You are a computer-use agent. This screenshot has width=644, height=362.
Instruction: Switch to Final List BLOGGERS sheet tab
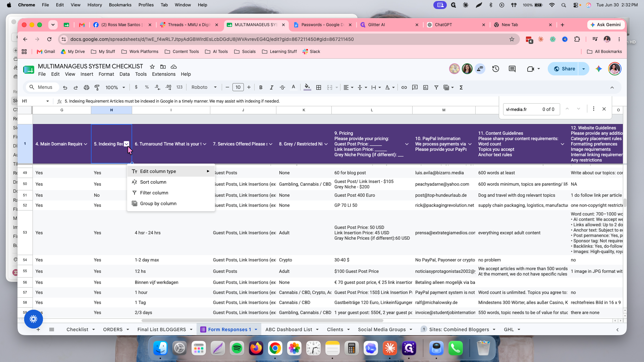(x=162, y=329)
